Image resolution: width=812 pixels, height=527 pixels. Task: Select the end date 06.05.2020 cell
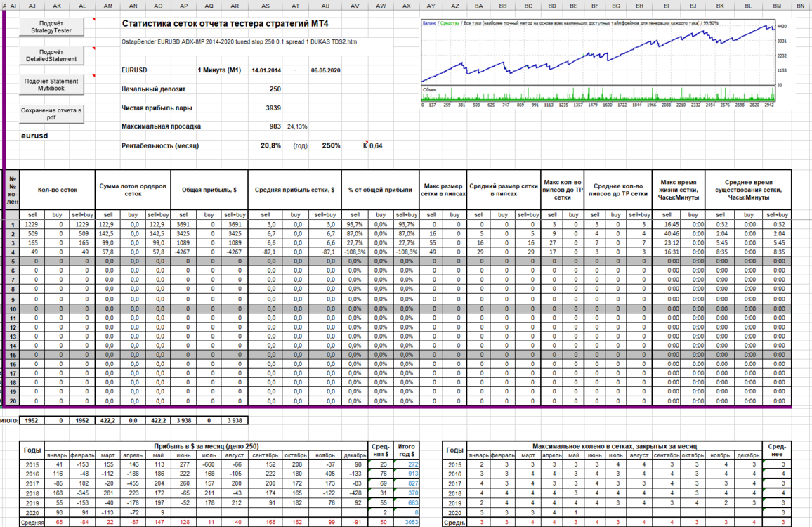coord(325,70)
